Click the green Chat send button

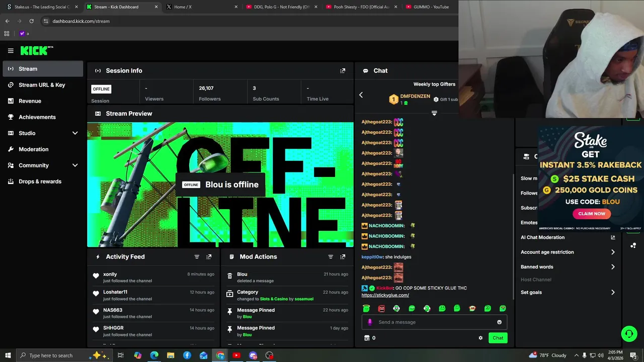[x=498, y=338]
